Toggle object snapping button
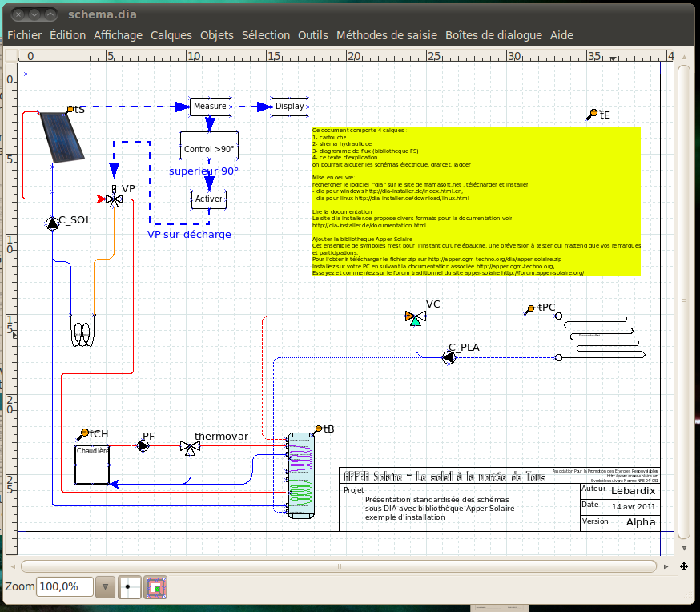This screenshot has height=612, width=700. coord(155,587)
